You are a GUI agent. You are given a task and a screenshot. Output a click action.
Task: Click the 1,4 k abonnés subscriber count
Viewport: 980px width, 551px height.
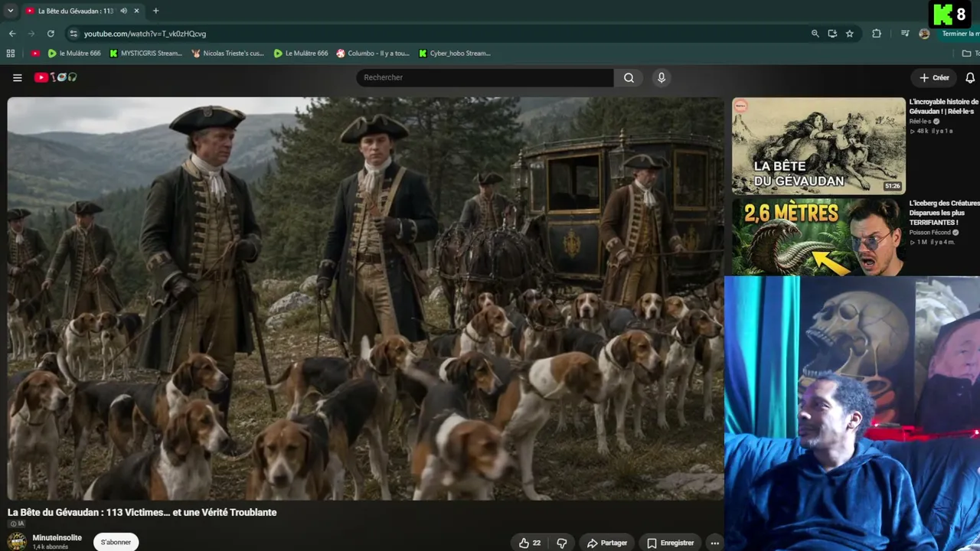click(50, 547)
